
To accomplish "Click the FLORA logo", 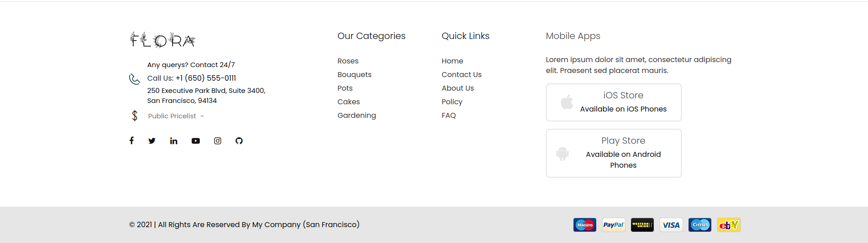I will tap(162, 40).
